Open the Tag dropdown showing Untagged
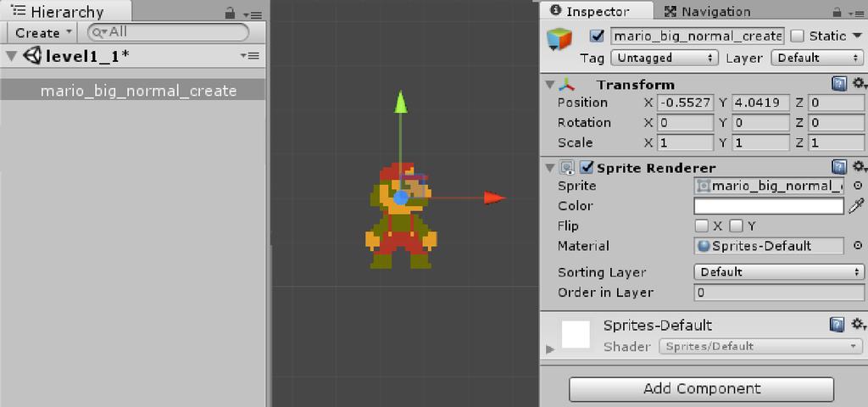The image size is (868, 407). pyautogui.click(x=665, y=58)
